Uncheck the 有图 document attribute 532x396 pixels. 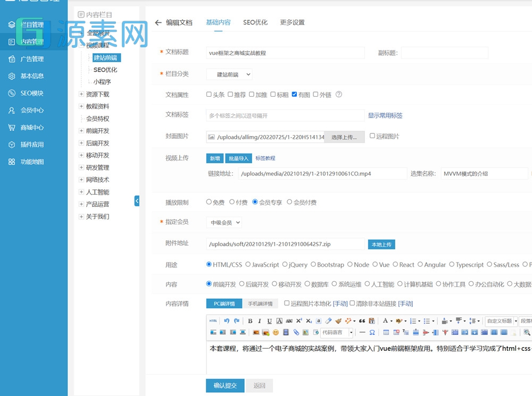coord(295,94)
